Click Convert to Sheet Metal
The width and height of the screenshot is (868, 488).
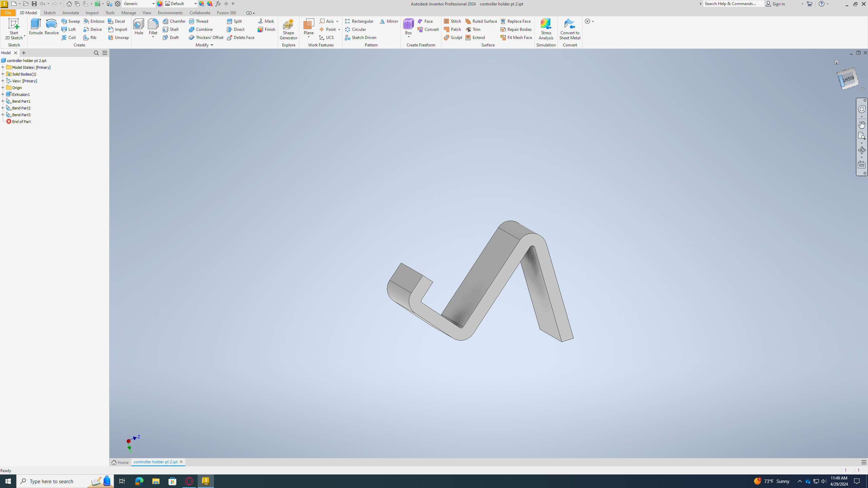(570, 29)
